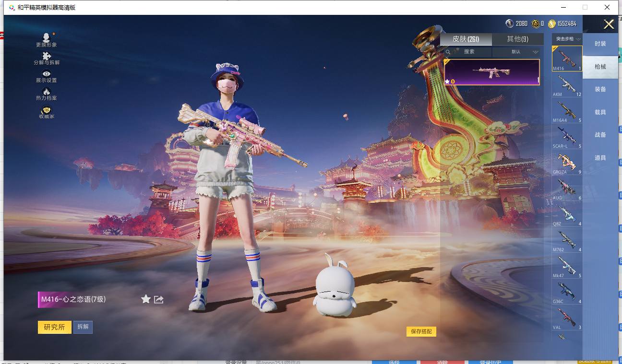Click the M416-心之恋语(7级) skin name label
The height and width of the screenshot is (364, 622).
(73, 299)
